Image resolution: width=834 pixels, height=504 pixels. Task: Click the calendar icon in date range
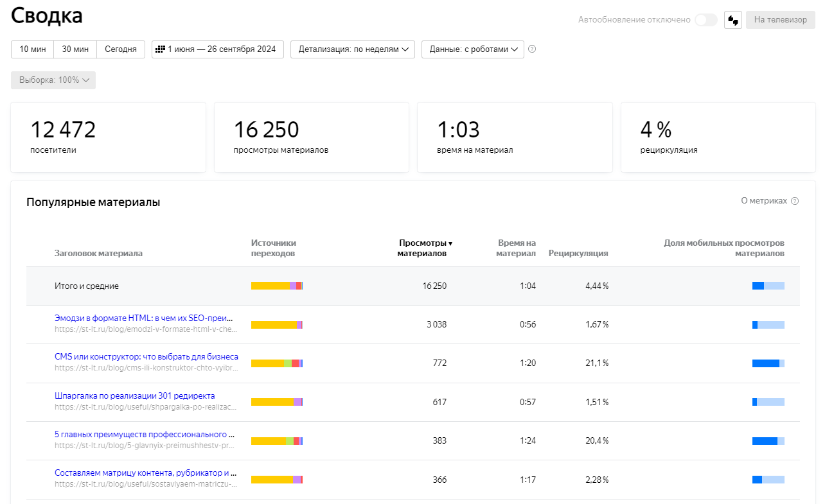(161, 49)
